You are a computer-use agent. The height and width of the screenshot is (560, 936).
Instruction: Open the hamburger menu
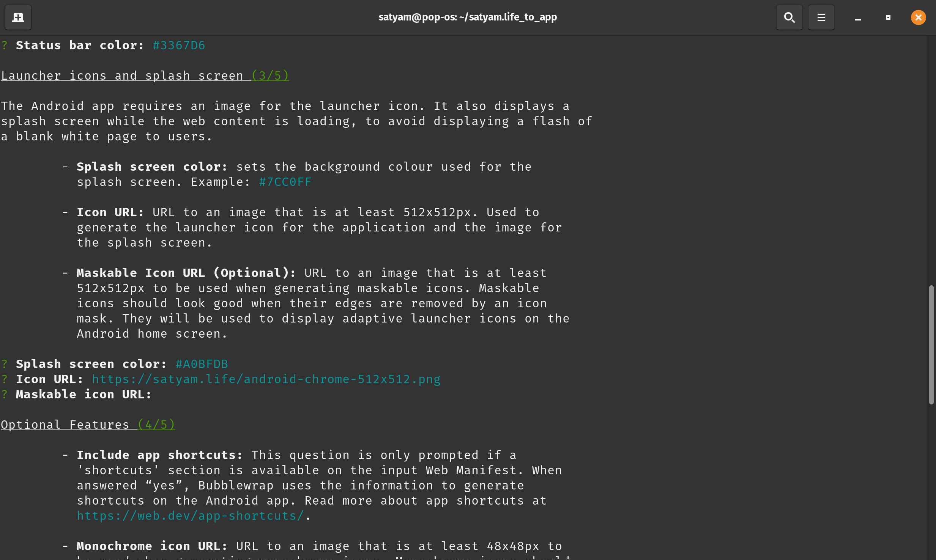point(821,17)
